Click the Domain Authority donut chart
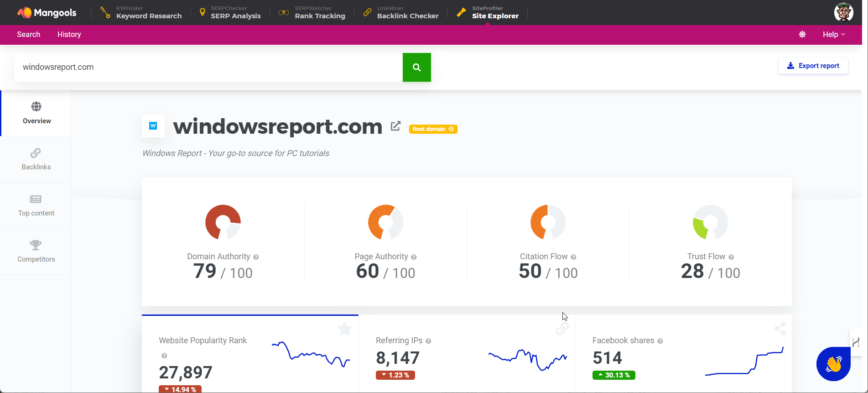The width and height of the screenshot is (868, 393). point(223,222)
